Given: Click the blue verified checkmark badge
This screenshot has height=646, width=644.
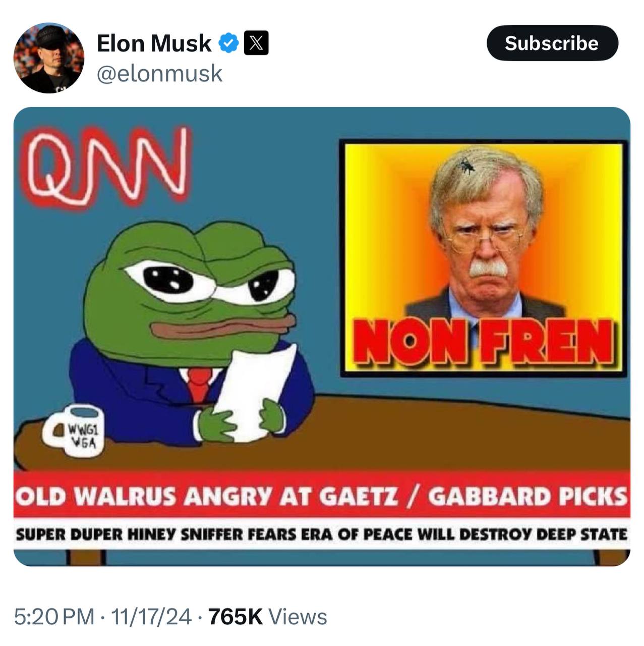Looking at the screenshot, I should [x=228, y=43].
